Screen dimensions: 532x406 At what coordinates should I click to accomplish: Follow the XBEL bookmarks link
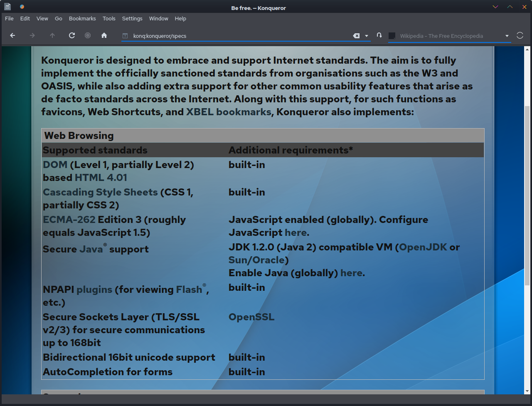[228, 112]
